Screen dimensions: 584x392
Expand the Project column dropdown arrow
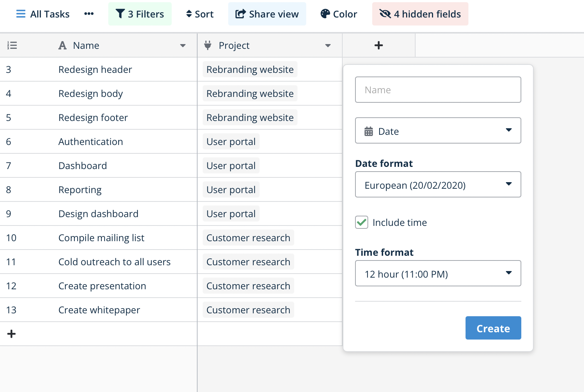(x=328, y=46)
